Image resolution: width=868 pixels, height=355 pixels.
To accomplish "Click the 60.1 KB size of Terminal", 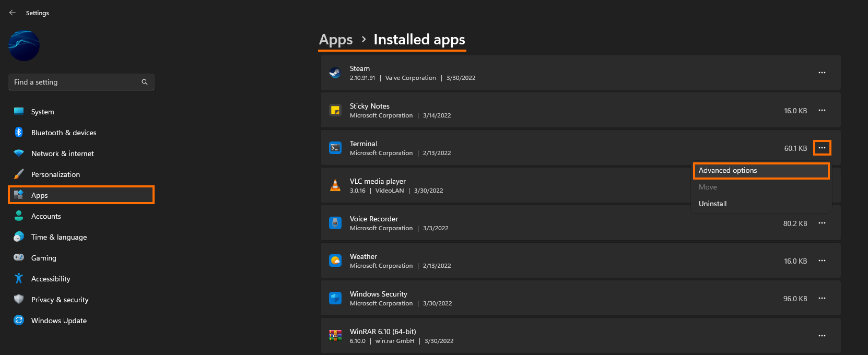I will (795, 148).
